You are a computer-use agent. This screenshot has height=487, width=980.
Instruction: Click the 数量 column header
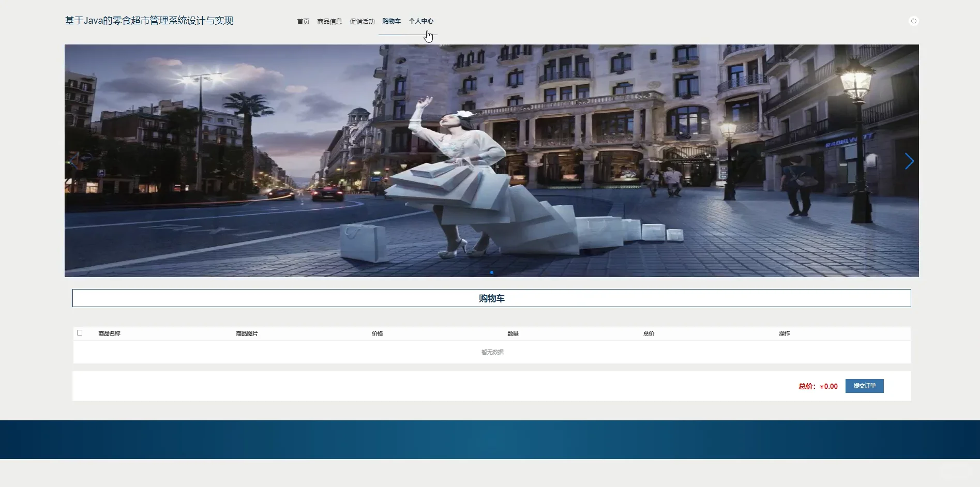(513, 333)
